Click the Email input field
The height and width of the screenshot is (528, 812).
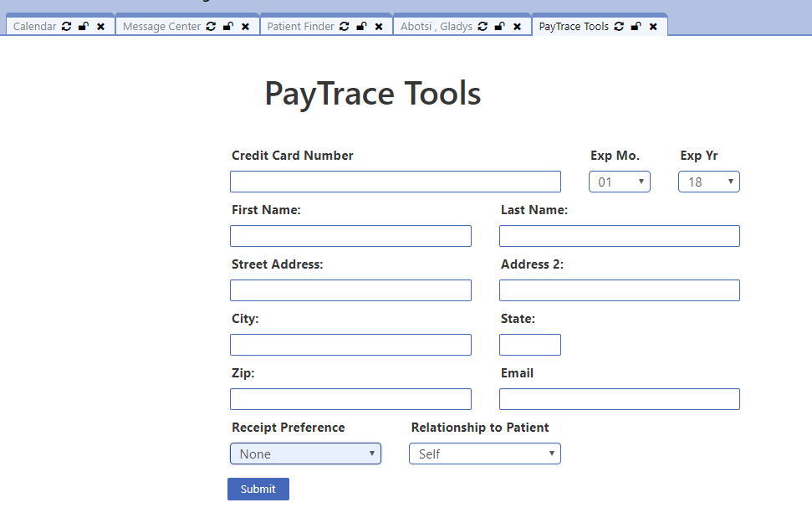[620, 399]
